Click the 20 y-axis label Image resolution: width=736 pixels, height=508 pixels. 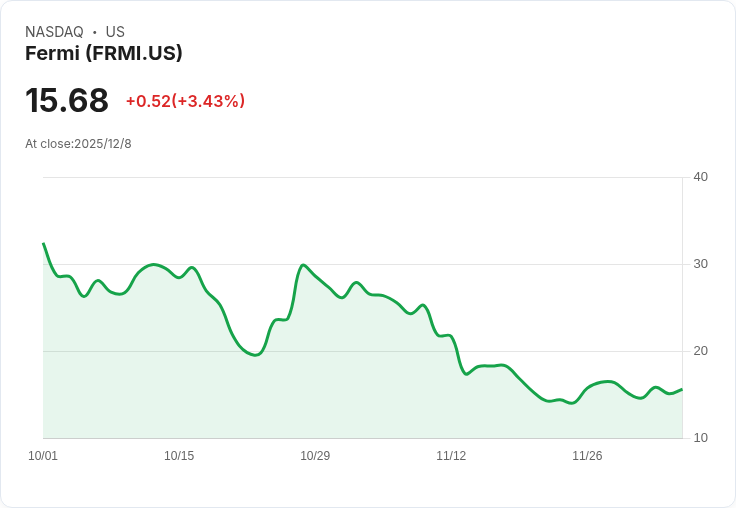point(700,351)
